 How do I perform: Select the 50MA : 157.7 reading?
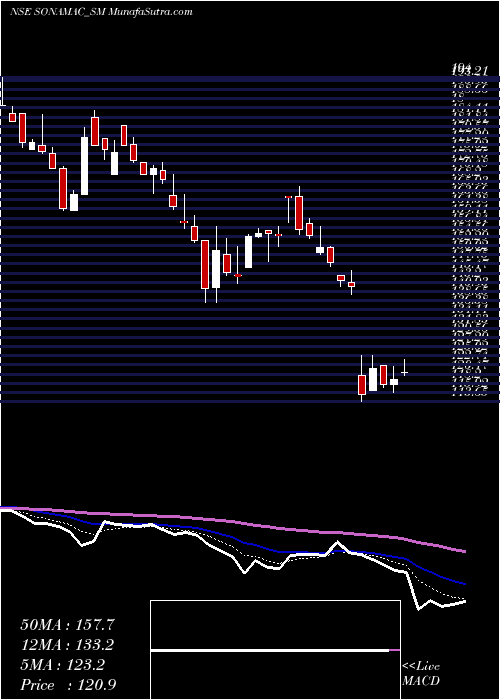click(68, 625)
